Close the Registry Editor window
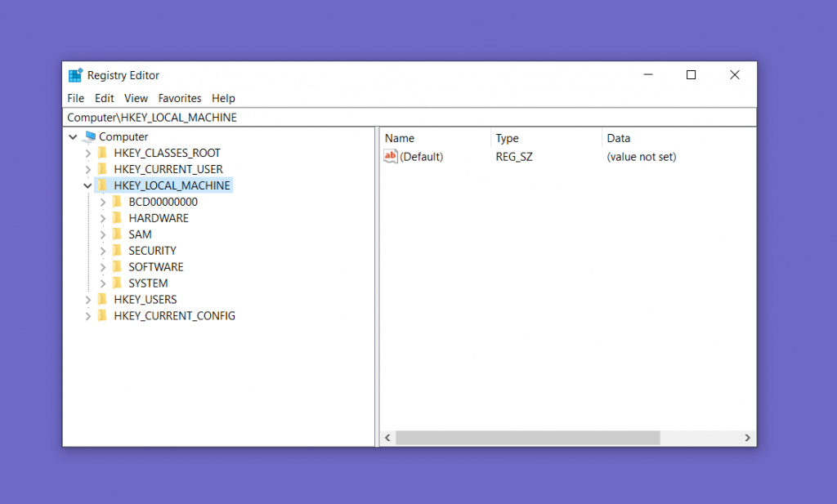Image resolution: width=837 pixels, height=504 pixels. tap(735, 74)
